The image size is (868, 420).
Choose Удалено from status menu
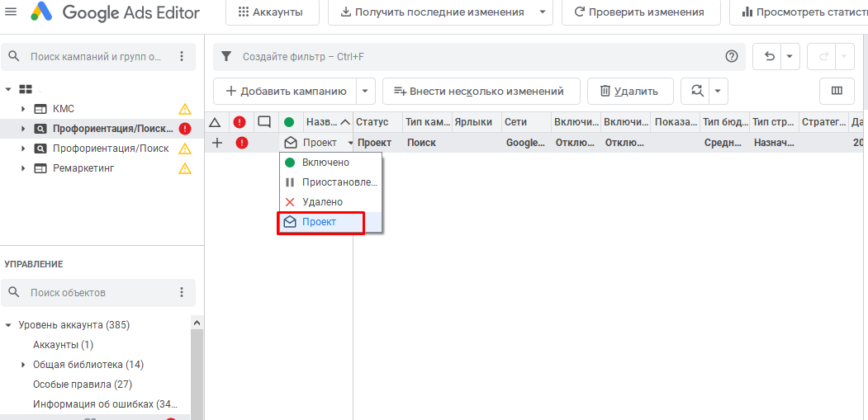coord(330,202)
